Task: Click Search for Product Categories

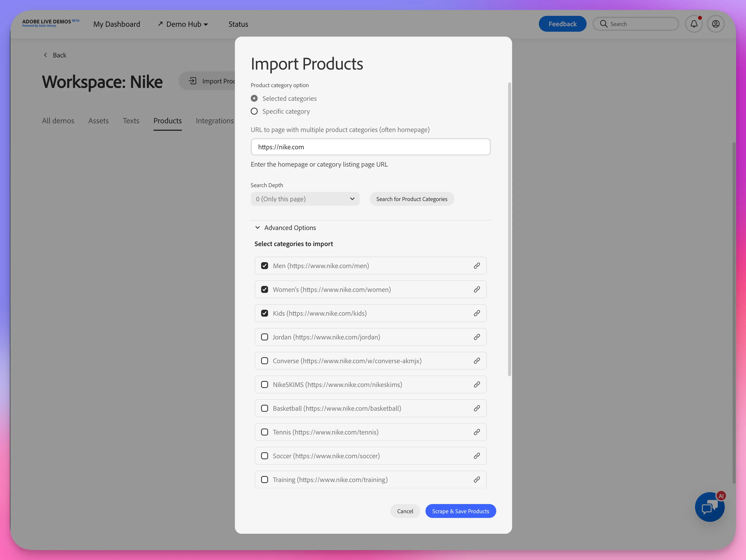Action: 412,199
